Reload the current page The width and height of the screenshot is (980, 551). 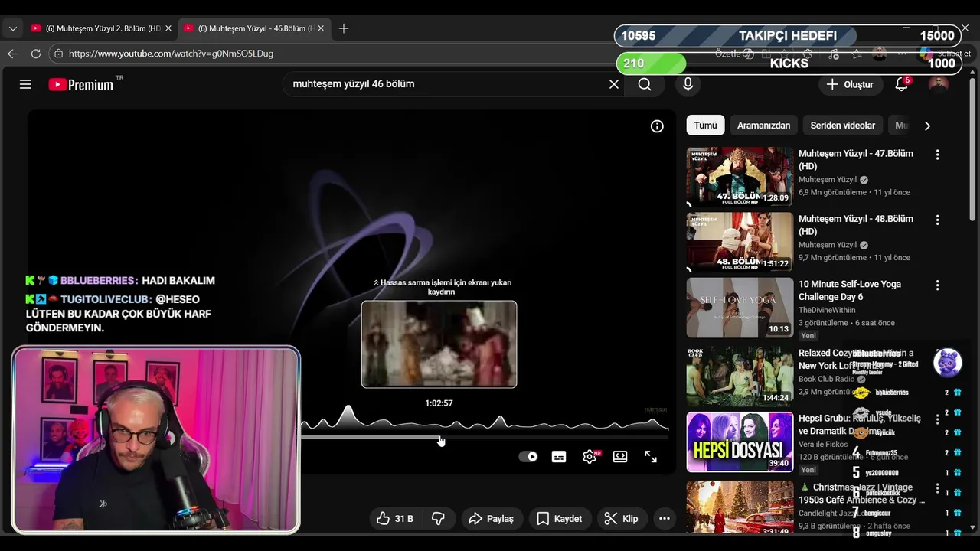click(x=35, y=54)
